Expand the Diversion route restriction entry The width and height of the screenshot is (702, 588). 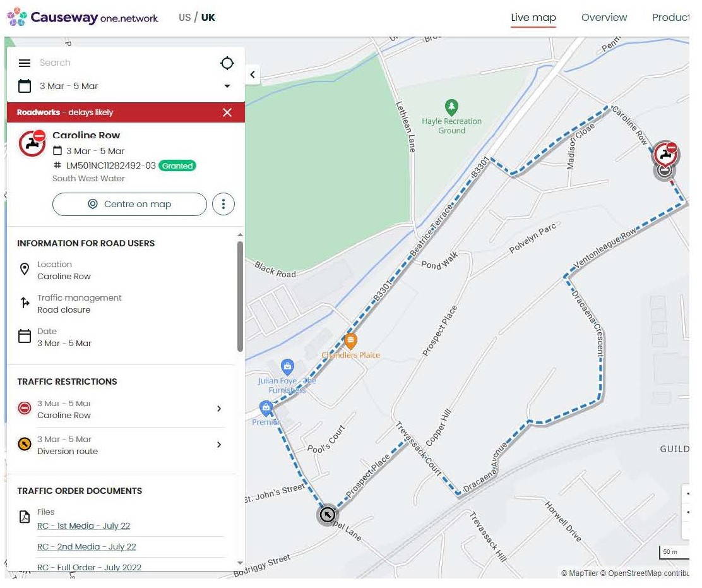219,445
